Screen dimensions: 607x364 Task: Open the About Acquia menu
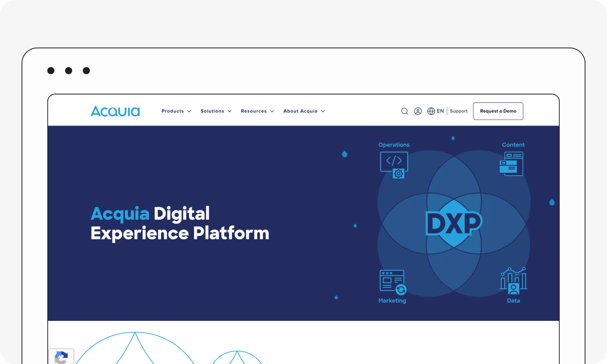pyautogui.click(x=304, y=111)
